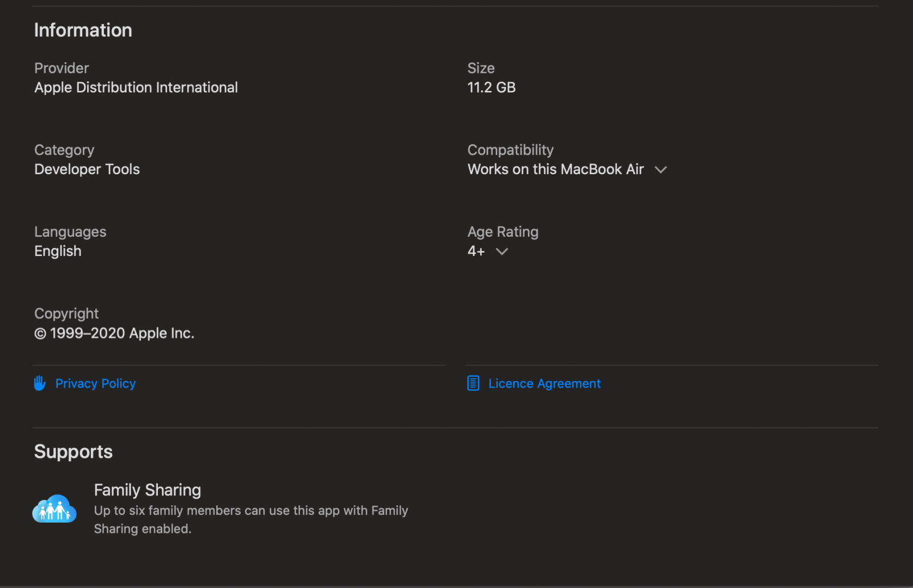This screenshot has width=913, height=588.
Task: Click the Privacy Policy hand icon
Action: click(x=40, y=383)
